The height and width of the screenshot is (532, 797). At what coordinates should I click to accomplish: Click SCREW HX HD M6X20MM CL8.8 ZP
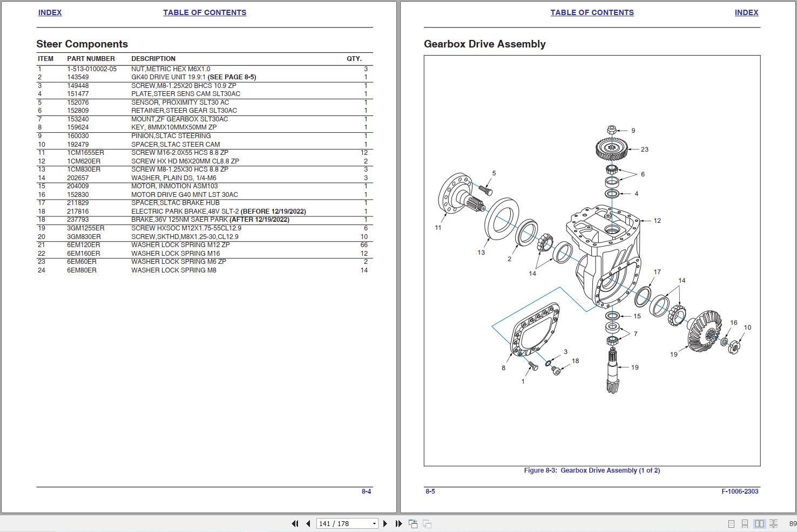pos(185,161)
